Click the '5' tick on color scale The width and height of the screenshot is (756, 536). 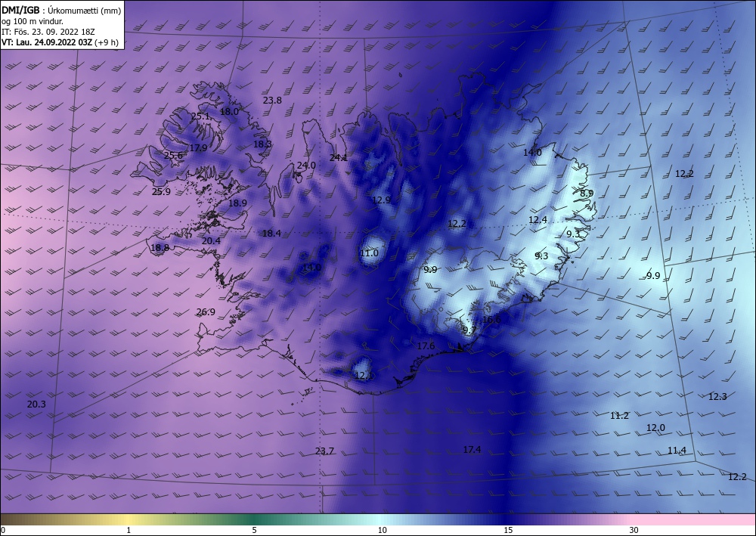pyautogui.click(x=254, y=530)
